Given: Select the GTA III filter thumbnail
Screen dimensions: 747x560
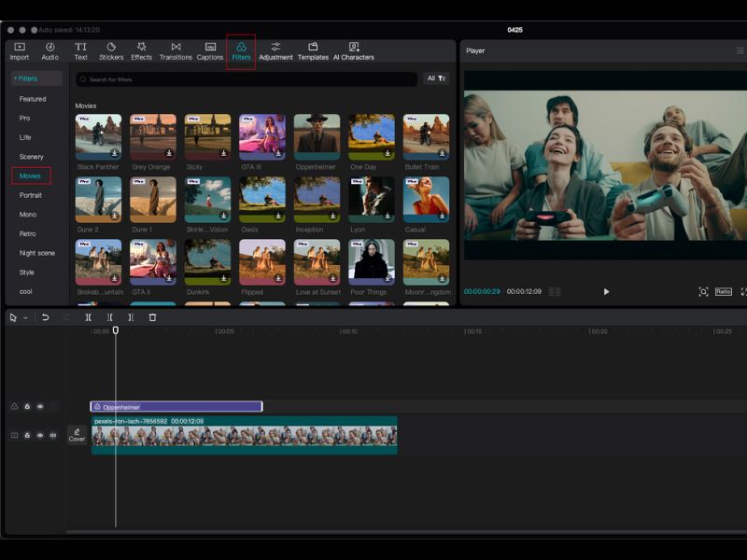Looking at the screenshot, I should (262, 136).
